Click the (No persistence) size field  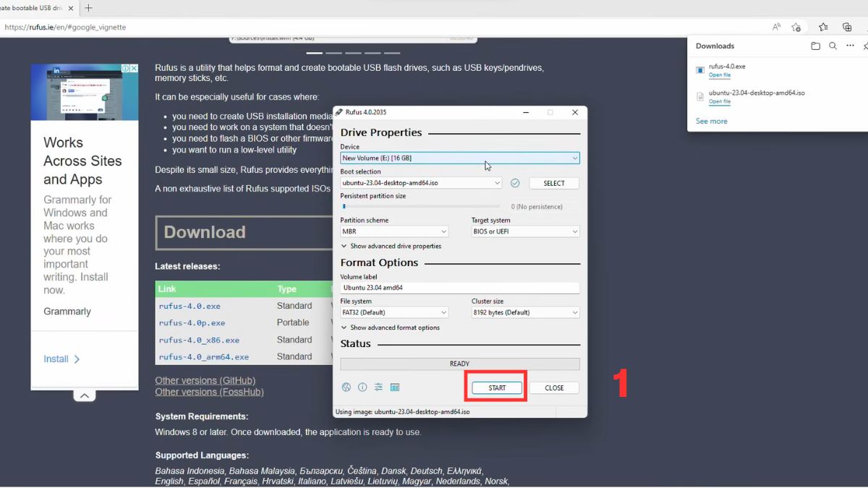click(542, 207)
